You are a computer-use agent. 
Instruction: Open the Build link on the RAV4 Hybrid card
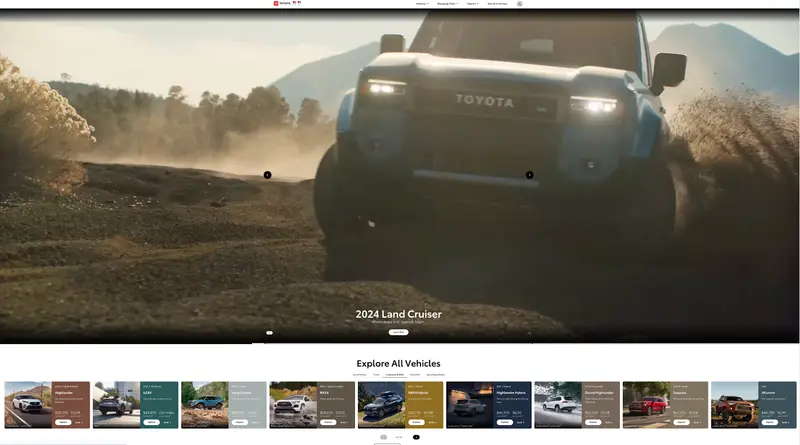click(432, 423)
